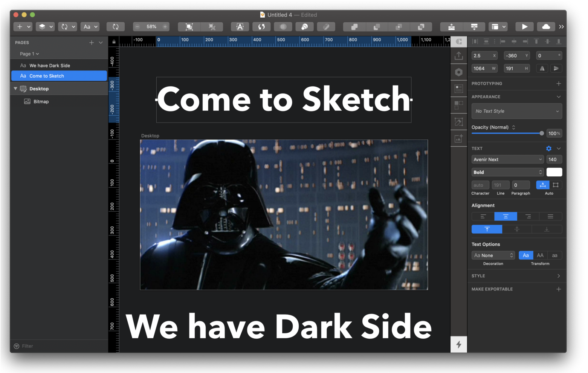Collapse the Desktop artboard group
Screen dimensions: 588x373
[15, 89]
